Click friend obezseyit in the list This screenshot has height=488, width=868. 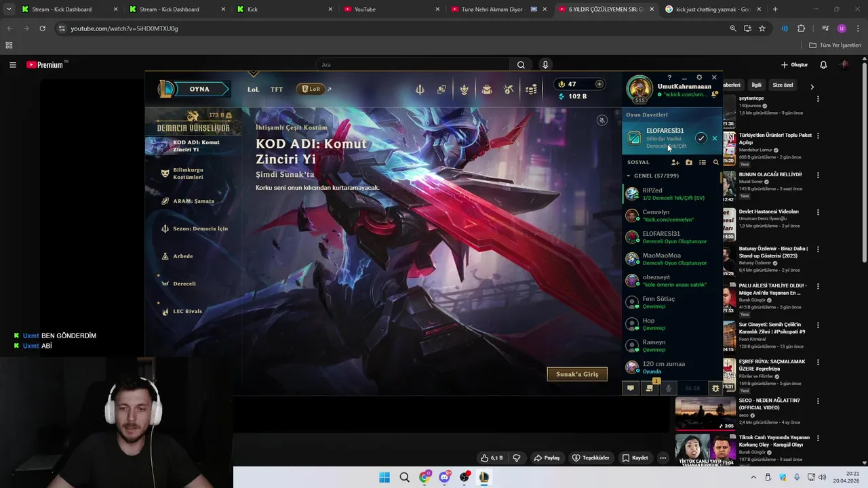(671, 281)
